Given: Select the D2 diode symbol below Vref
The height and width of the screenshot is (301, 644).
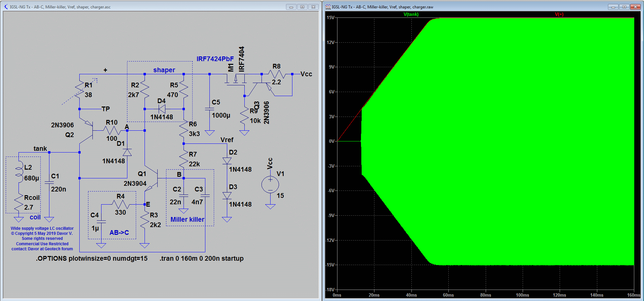Looking at the screenshot, I should 227,161.
